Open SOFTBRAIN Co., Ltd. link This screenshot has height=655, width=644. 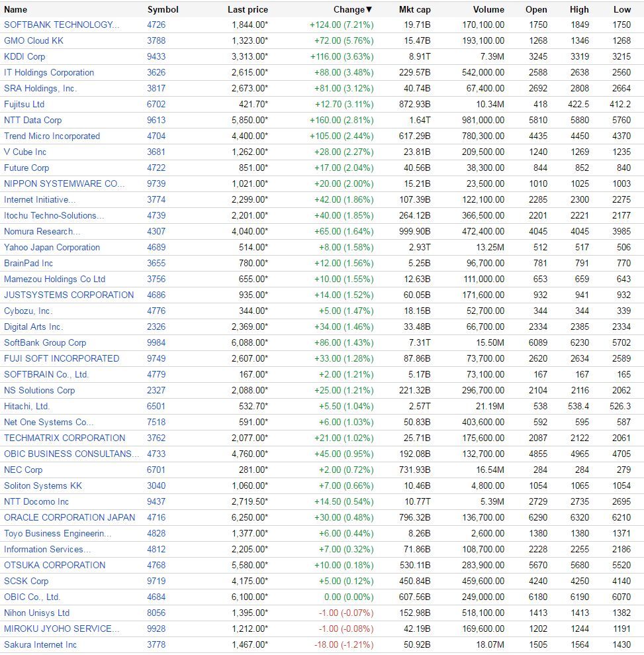[x=46, y=374]
